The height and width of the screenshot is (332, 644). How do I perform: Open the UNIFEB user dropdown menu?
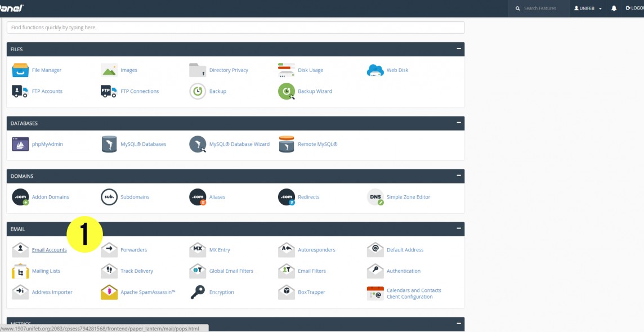pyautogui.click(x=588, y=8)
